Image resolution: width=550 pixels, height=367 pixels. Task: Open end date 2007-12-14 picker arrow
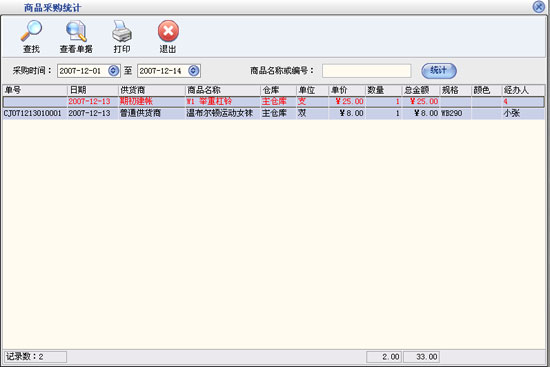point(193,71)
